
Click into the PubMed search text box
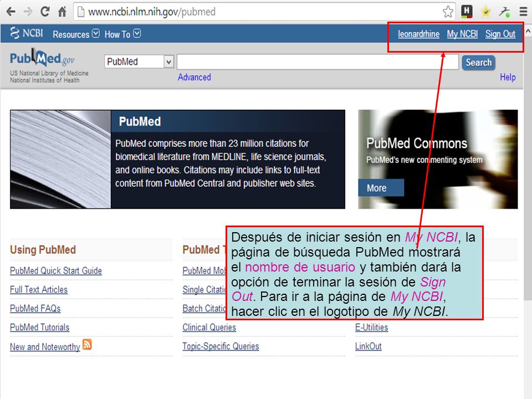click(x=318, y=62)
